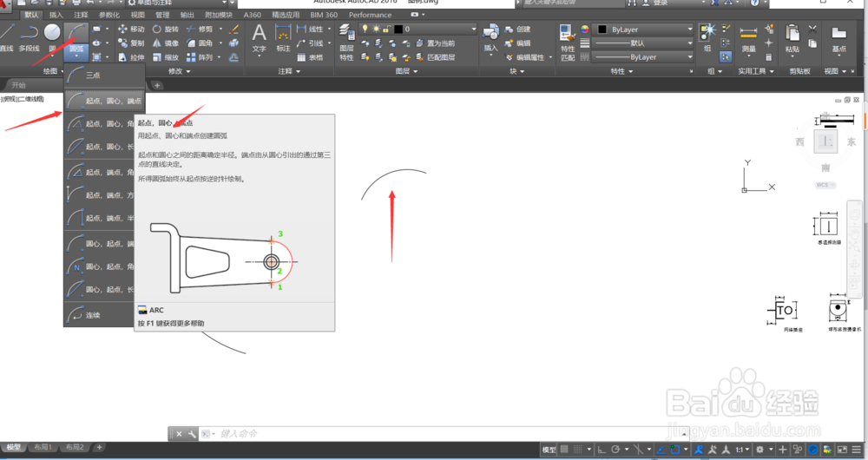Click 匹配图层 (Match Layer) button
The height and width of the screenshot is (460, 868).
tap(435, 57)
